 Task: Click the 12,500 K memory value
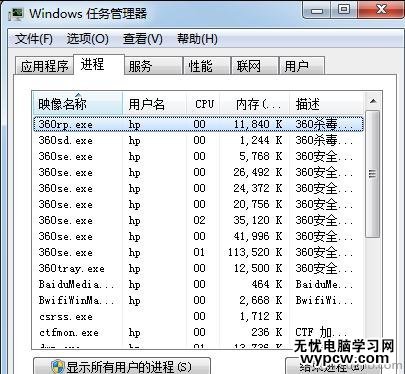pyautogui.click(x=258, y=268)
